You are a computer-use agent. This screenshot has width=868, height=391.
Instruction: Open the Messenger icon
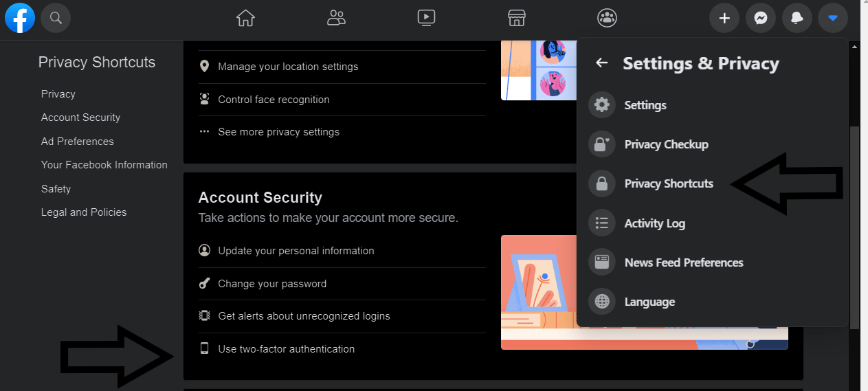pyautogui.click(x=761, y=19)
